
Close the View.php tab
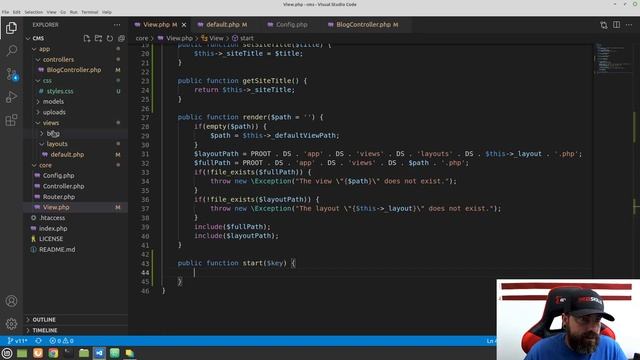(184, 25)
